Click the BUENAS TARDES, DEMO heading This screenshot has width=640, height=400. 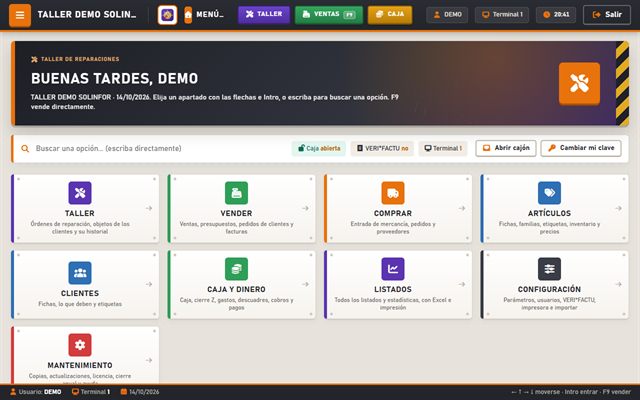114,78
